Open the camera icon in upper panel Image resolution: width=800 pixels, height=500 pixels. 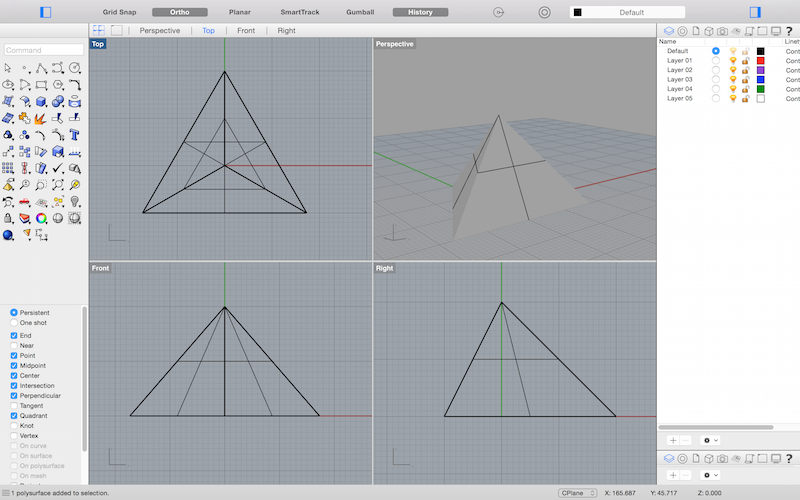(x=722, y=31)
